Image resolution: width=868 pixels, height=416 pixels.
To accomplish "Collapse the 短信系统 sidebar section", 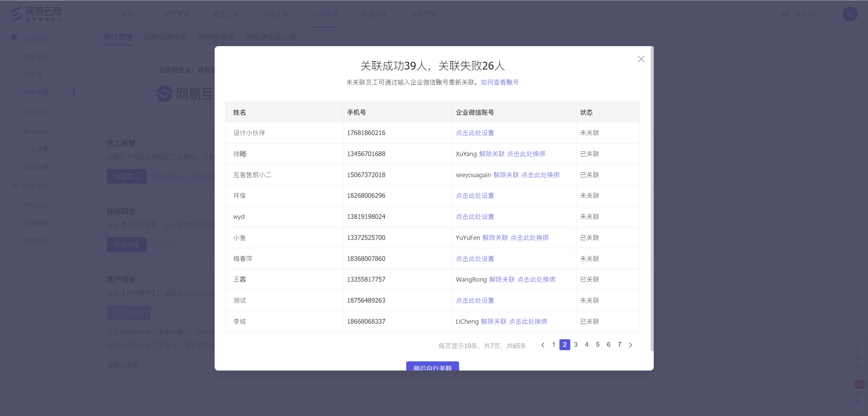I will pos(72,186).
